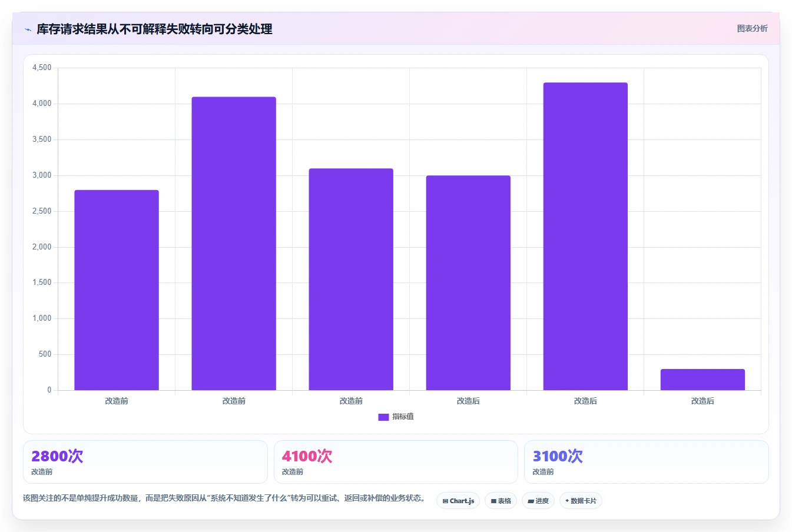
Task: Click the purple legend color swatch
Action: tap(383, 417)
